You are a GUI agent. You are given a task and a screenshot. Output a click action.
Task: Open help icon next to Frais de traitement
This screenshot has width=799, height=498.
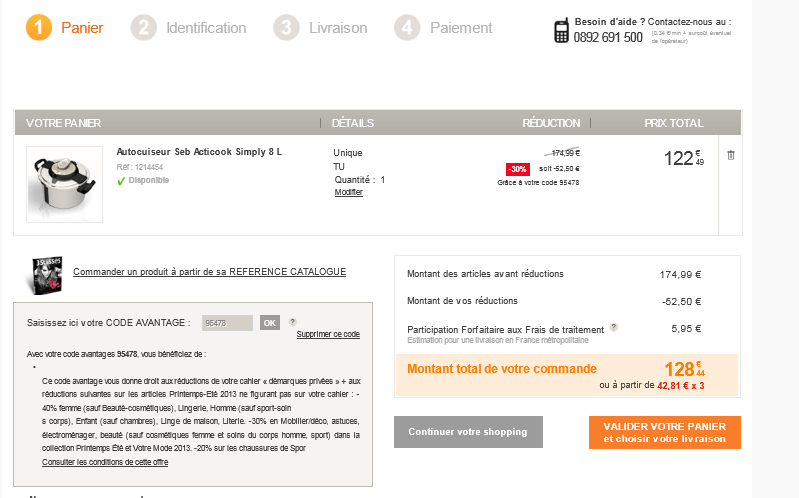pos(614,328)
